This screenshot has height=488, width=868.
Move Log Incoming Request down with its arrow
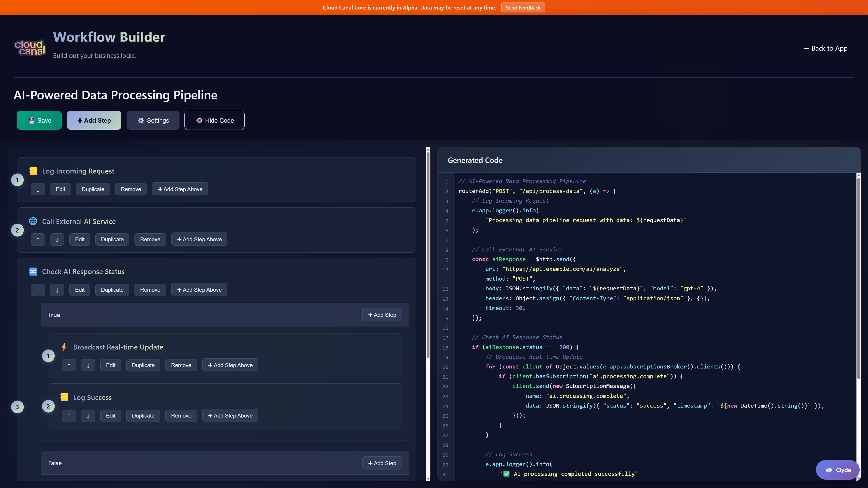point(38,189)
